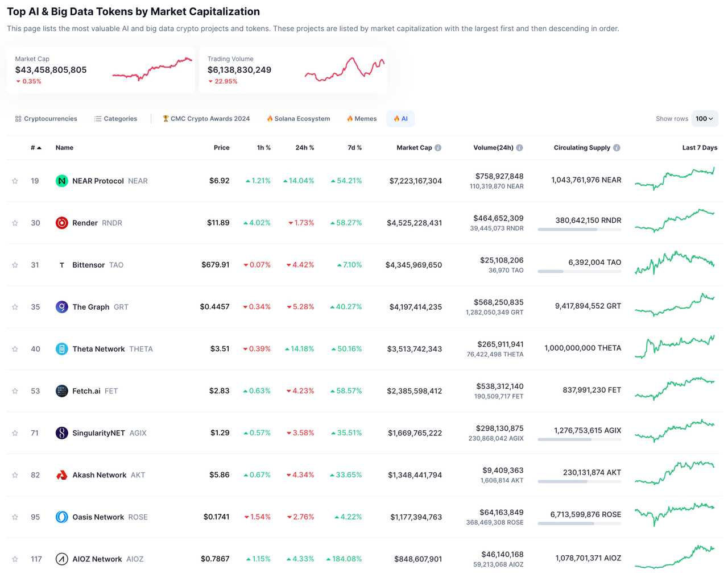Click the Circulating Supply info icon

click(x=617, y=148)
